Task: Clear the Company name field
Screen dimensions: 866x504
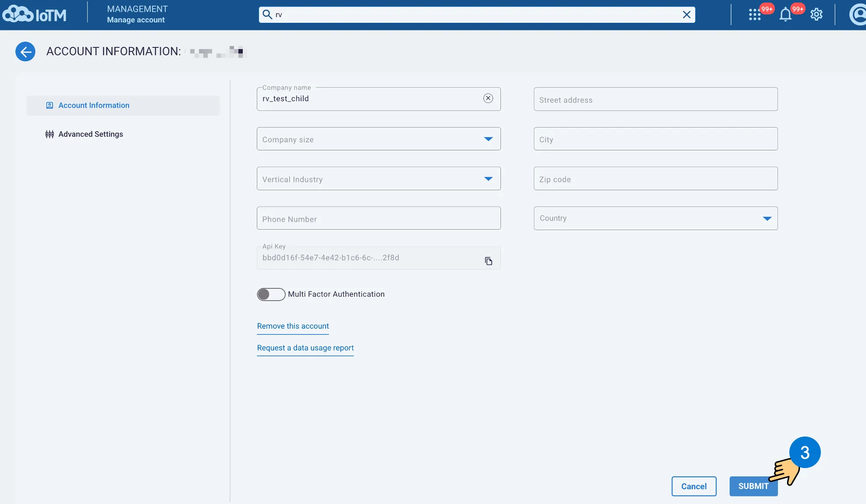Action: (x=488, y=98)
